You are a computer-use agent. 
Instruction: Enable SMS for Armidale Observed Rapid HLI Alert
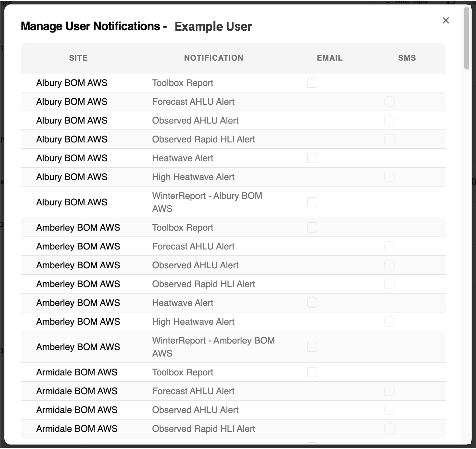click(389, 428)
